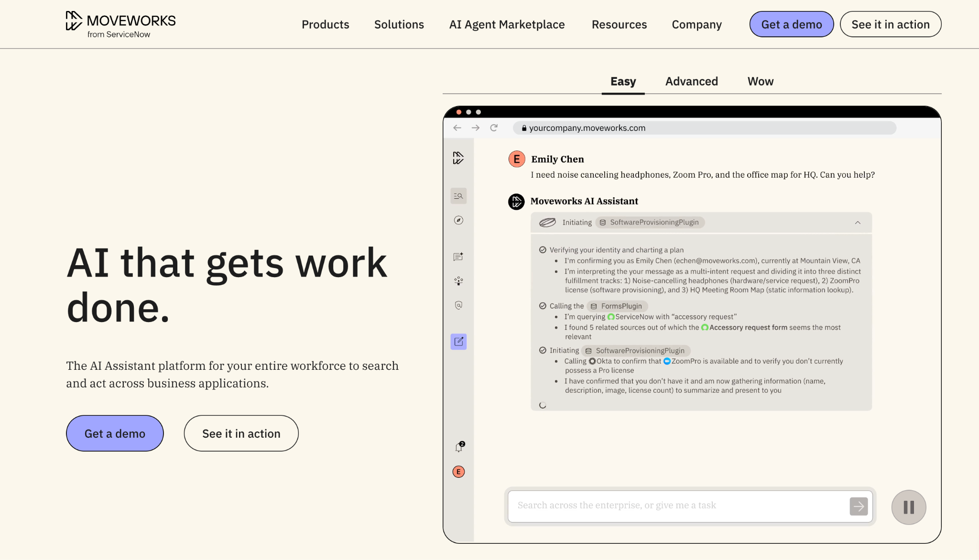979x560 pixels.
Task: Click the "from ServiceNow" text under the logo
Action: pos(119,34)
